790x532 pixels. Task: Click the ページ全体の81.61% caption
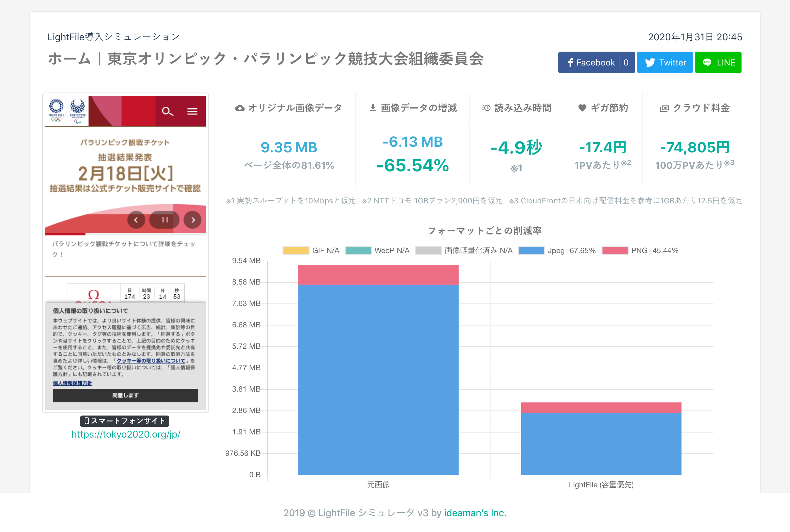tap(289, 165)
